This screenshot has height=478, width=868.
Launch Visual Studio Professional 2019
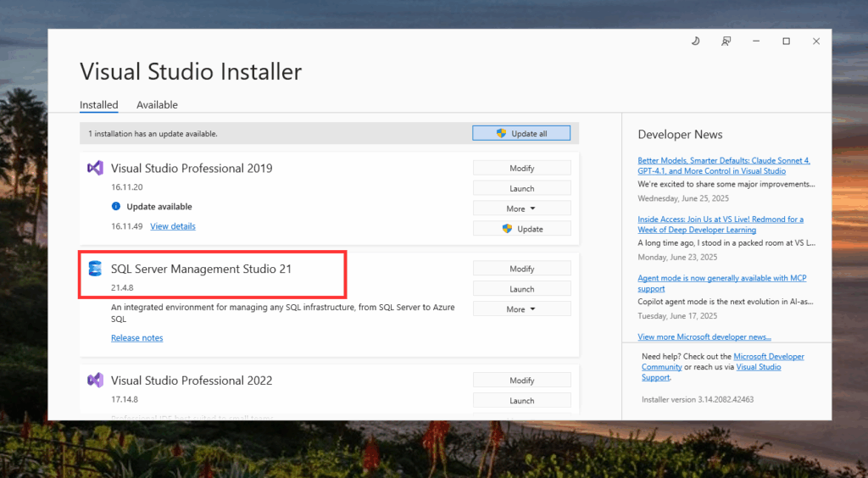[x=522, y=188]
